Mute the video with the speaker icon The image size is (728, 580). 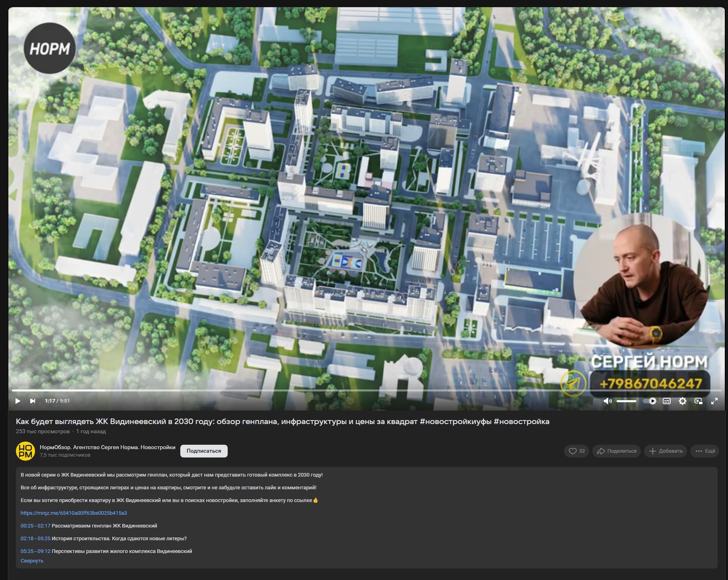(x=607, y=401)
